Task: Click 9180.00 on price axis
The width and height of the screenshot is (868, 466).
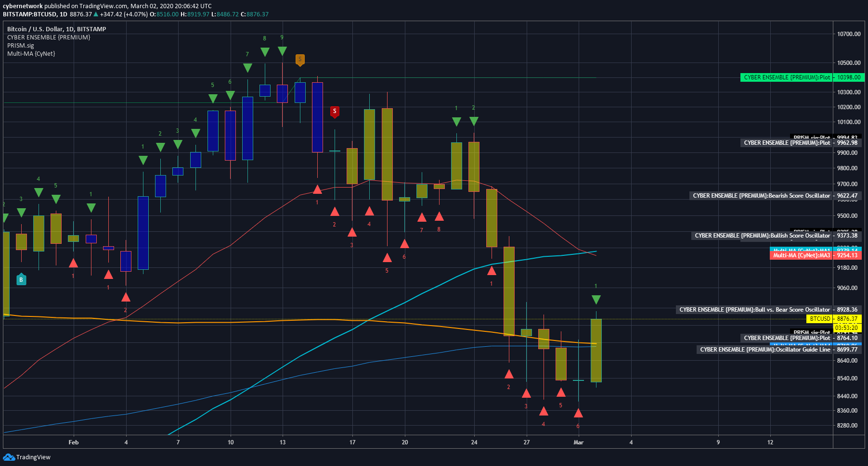Action: 847,268
